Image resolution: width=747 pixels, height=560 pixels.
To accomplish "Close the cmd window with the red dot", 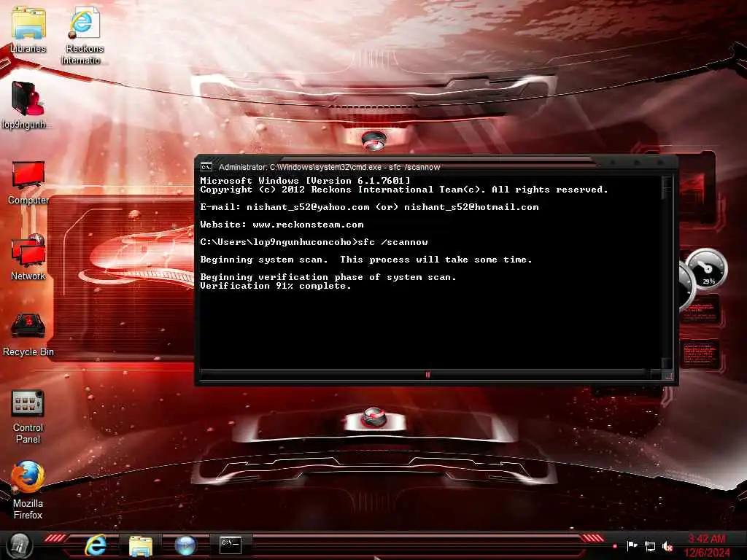I will click(x=660, y=163).
